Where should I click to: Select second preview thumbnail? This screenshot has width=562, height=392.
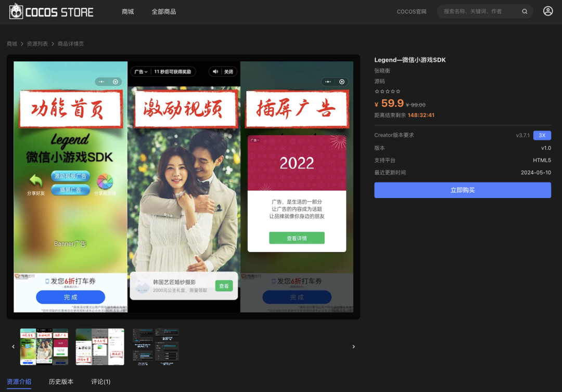(100, 347)
